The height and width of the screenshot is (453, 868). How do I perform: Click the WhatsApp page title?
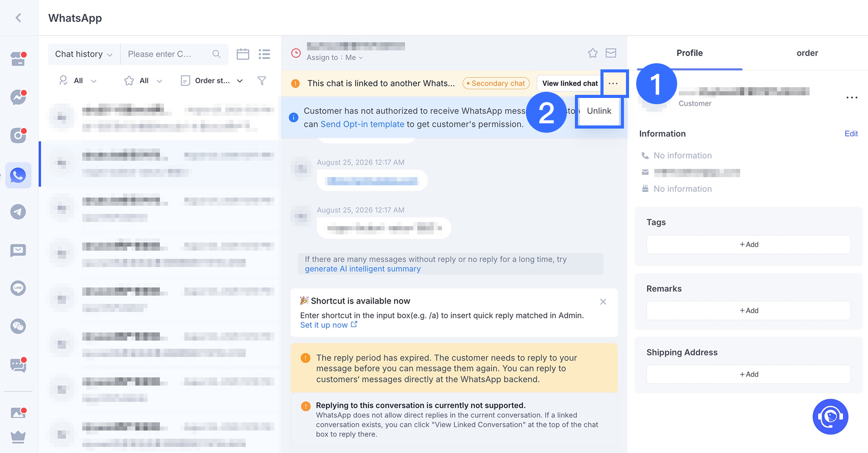click(x=75, y=18)
